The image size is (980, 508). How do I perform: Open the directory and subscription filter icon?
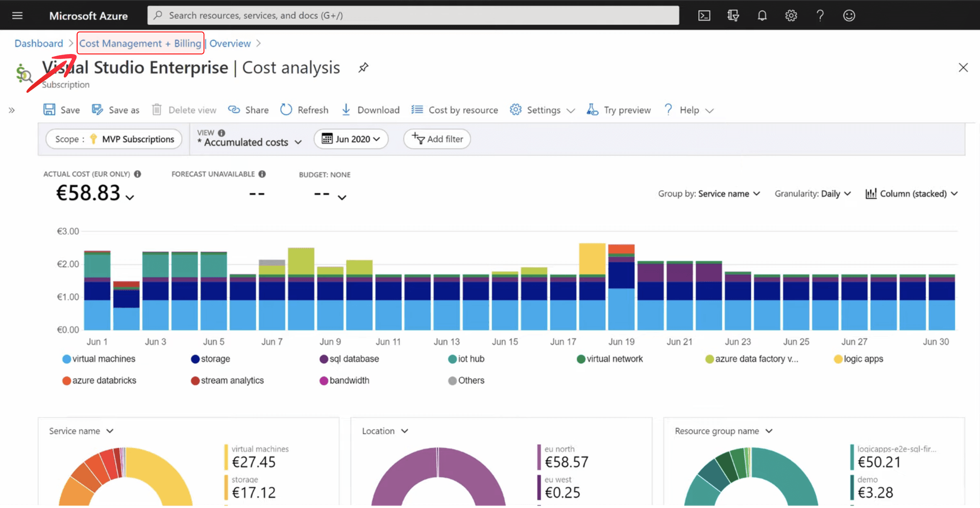coord(733,16)
